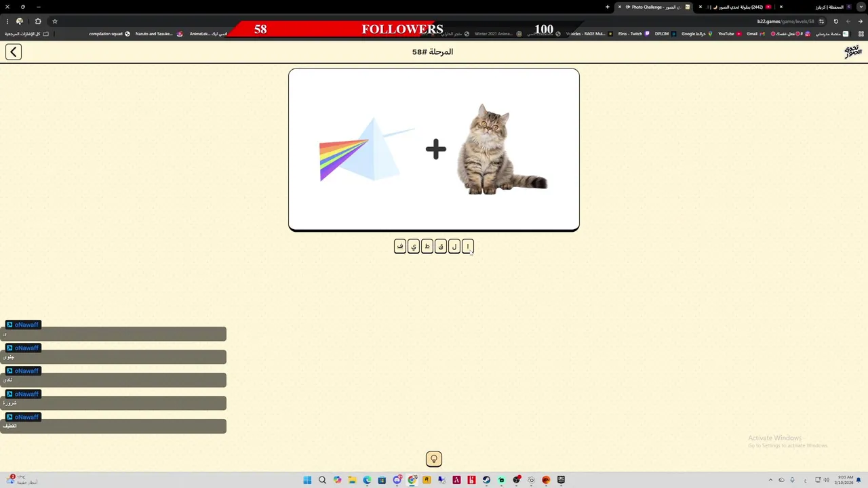Viewport: 868px width, 488px height.
Task: Open Epic Games Launcher from the taskbar
Action: pos(561,480)
